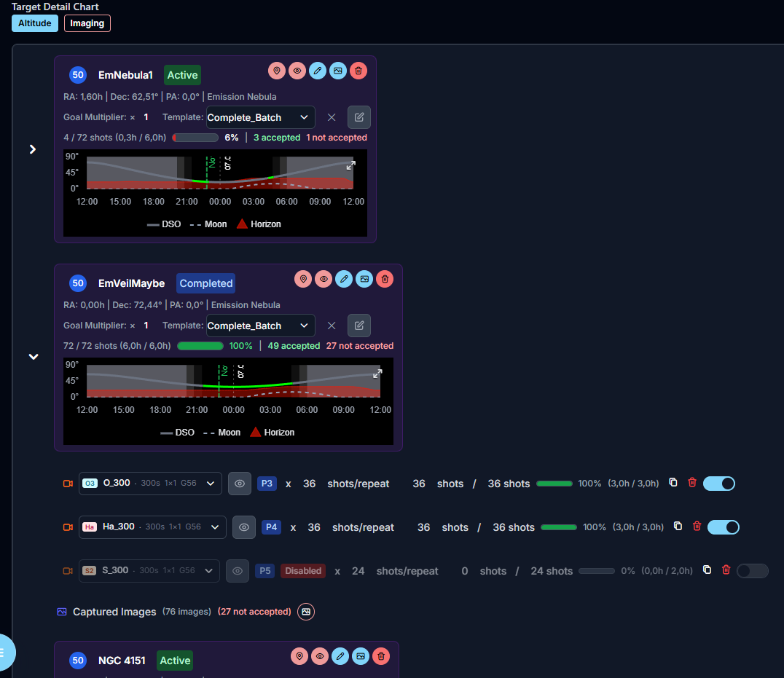Expand the EmNebula1 target row chevron

point(33,149)
